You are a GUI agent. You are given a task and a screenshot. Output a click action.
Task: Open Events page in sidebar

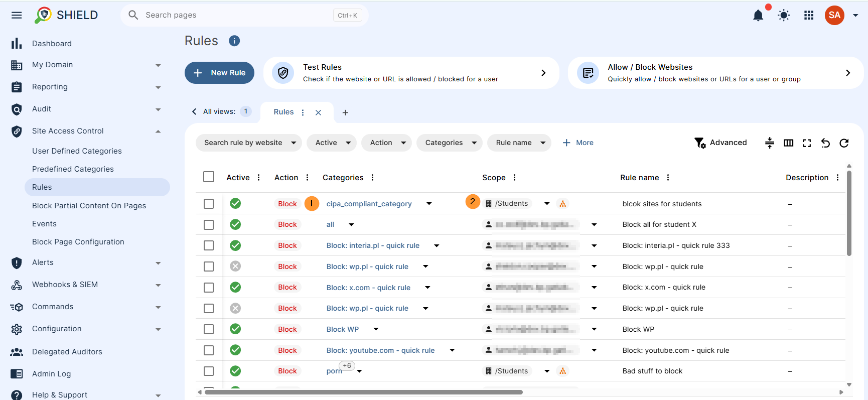(44, 224)
